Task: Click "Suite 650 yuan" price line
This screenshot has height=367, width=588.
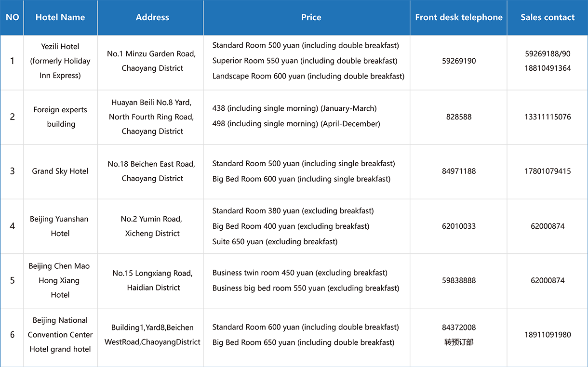Action: 275,242
